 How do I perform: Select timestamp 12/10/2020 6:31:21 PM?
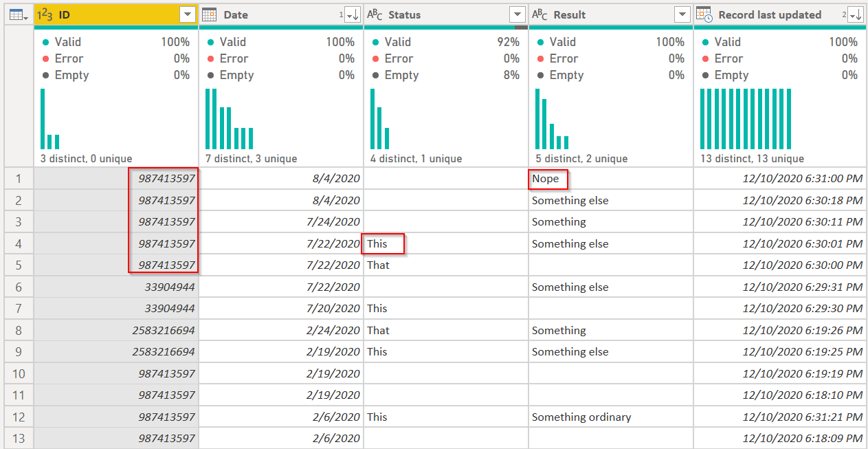tap(780, 417)
